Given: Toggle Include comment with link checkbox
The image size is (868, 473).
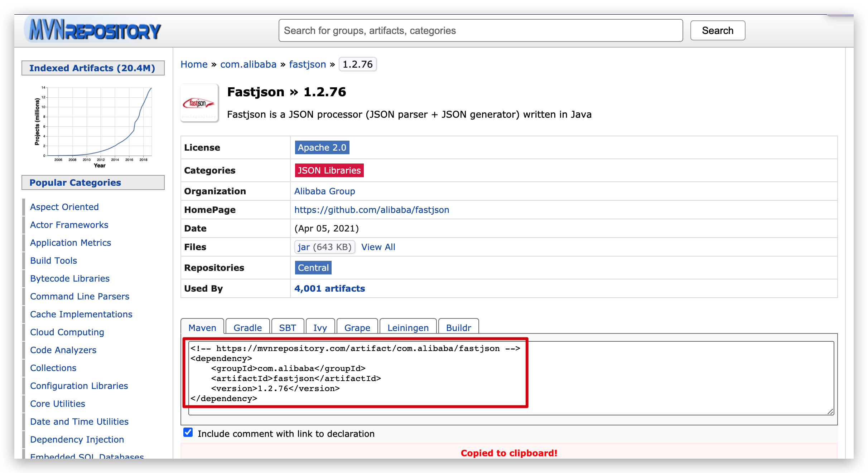Looking at the screenshot, I should 188,433.
